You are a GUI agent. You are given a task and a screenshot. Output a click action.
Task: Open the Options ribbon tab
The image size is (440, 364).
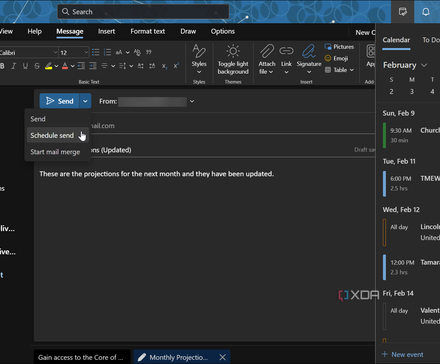point(223,31)
